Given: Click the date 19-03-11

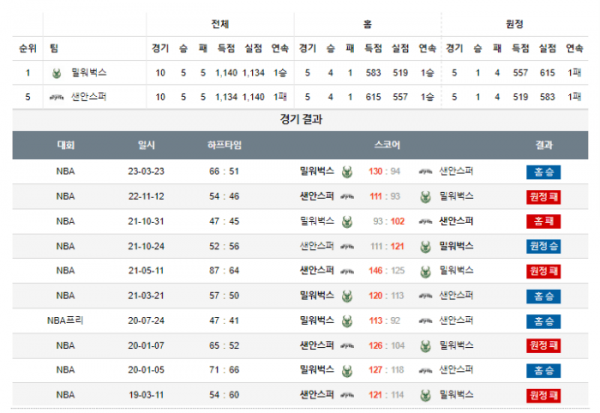Looking at the screenshot, I should pyautogui.click(x=146, y=395).
